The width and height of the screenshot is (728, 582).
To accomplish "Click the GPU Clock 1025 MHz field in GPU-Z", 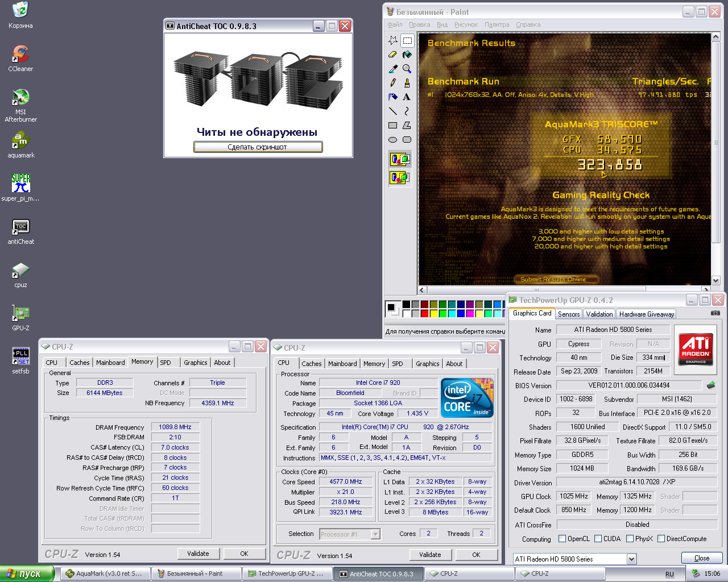I will (x=574, y=496).
